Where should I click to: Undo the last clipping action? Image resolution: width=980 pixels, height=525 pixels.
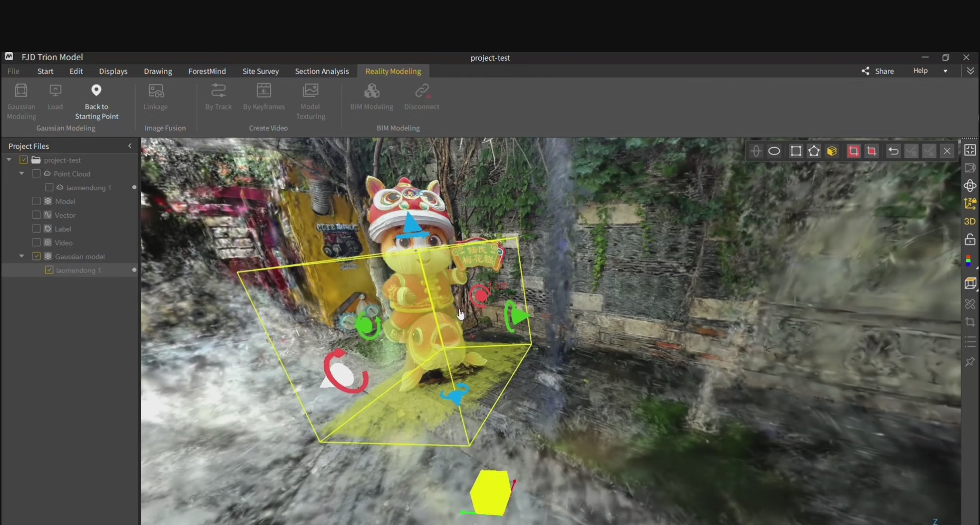click(893, 151)
